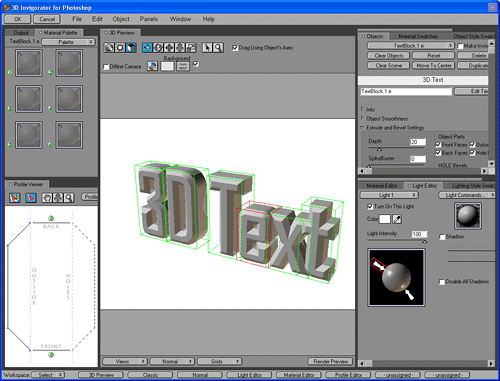Viewport: 500px width, 381px height.
Task: Click the Move To Center button
Action: coord(434,66)
